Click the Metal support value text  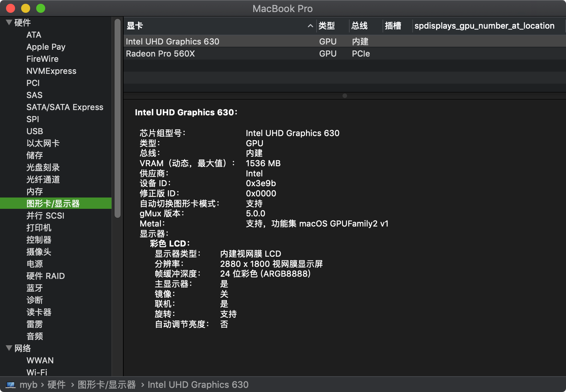coord(317,224)
